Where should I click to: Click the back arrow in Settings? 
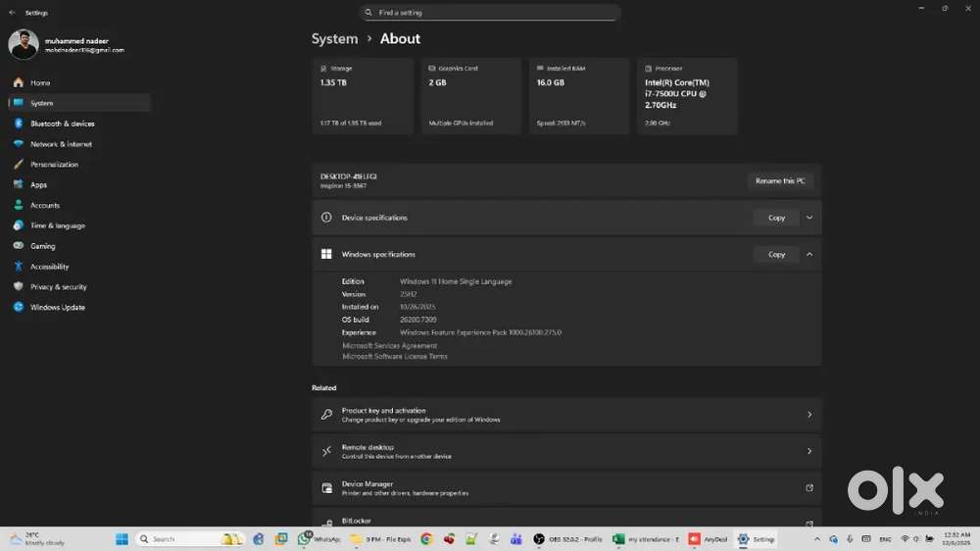(x=12, y=13)
